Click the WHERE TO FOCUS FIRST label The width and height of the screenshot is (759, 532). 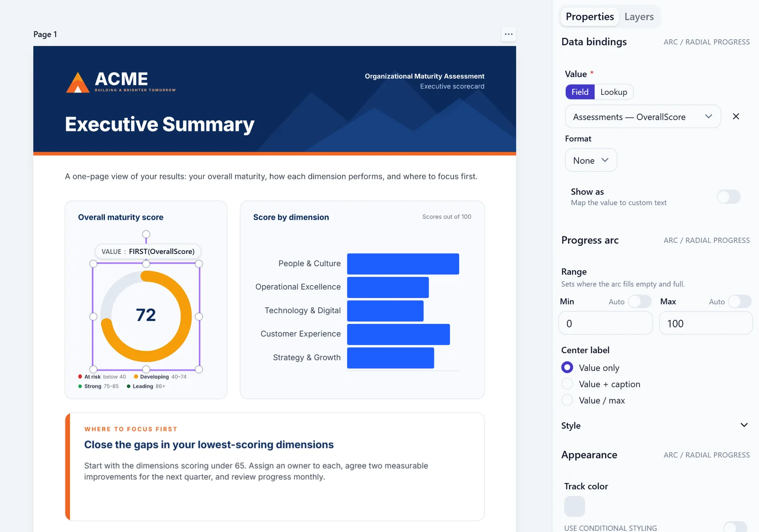(131, 429)
